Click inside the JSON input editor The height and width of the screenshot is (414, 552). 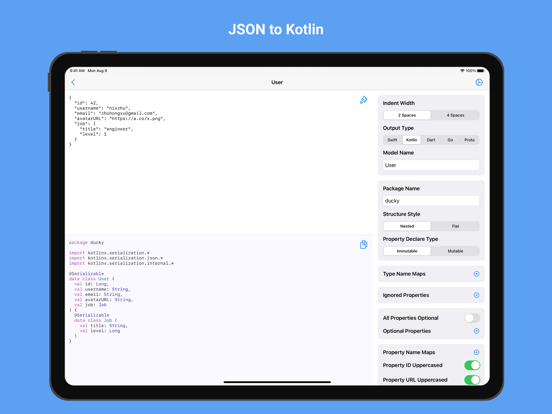(x=218, y=163)
